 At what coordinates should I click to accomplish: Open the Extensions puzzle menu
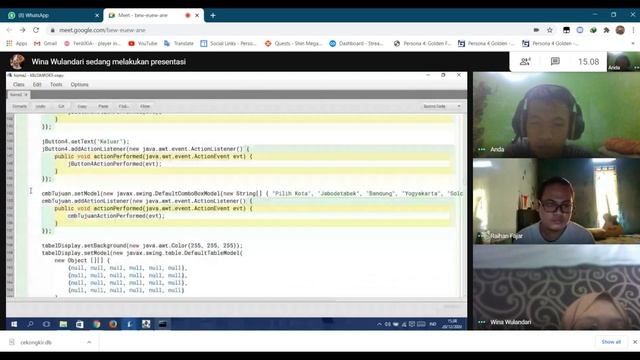(x=607, y=30)
